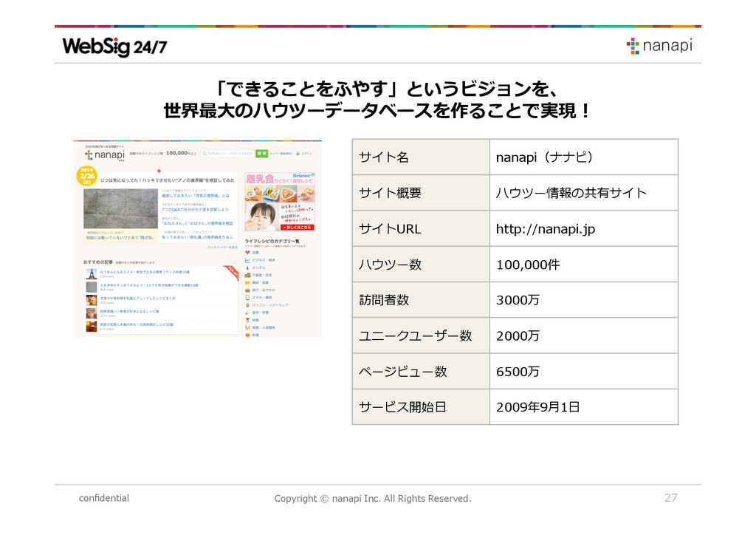Click the サイトURL table label

point(390,228)
